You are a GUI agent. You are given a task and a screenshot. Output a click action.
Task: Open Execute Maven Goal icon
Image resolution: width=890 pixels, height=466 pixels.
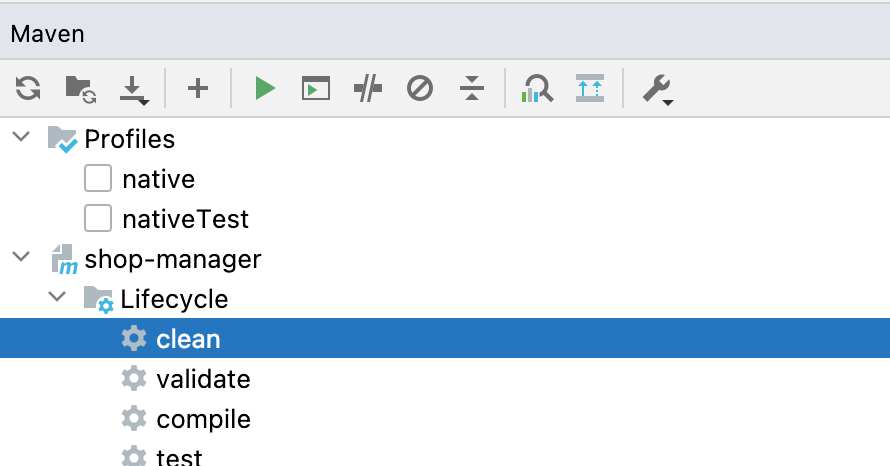(x=316, y=89)
